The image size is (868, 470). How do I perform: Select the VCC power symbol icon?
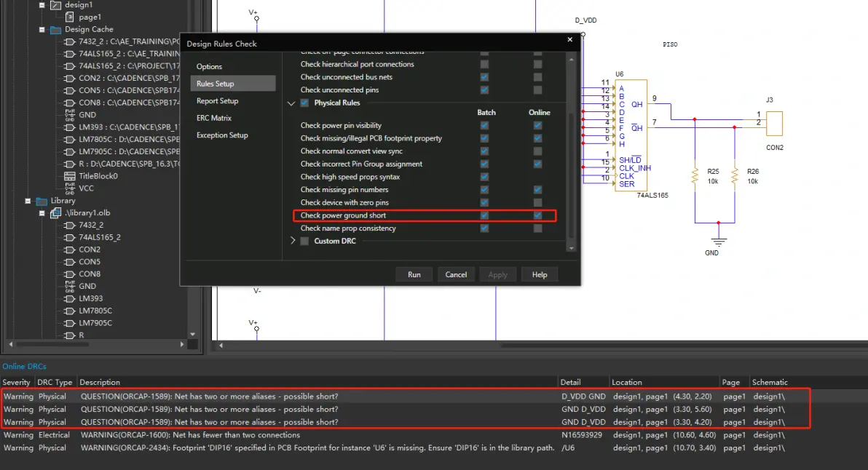70,188
